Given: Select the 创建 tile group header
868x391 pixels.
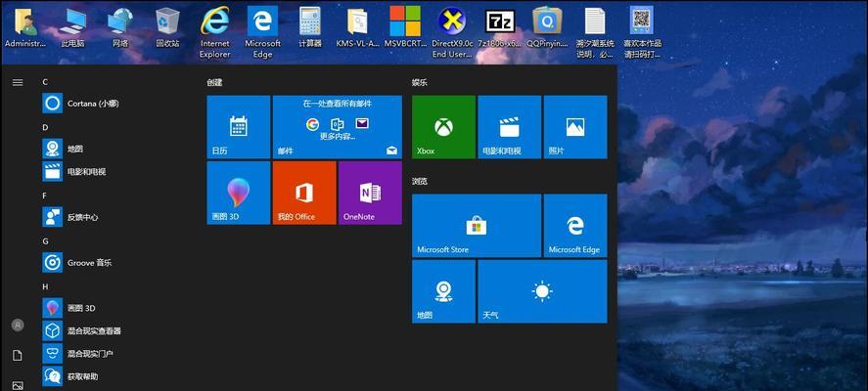Looking at the screenshot, I should (214, 82).
